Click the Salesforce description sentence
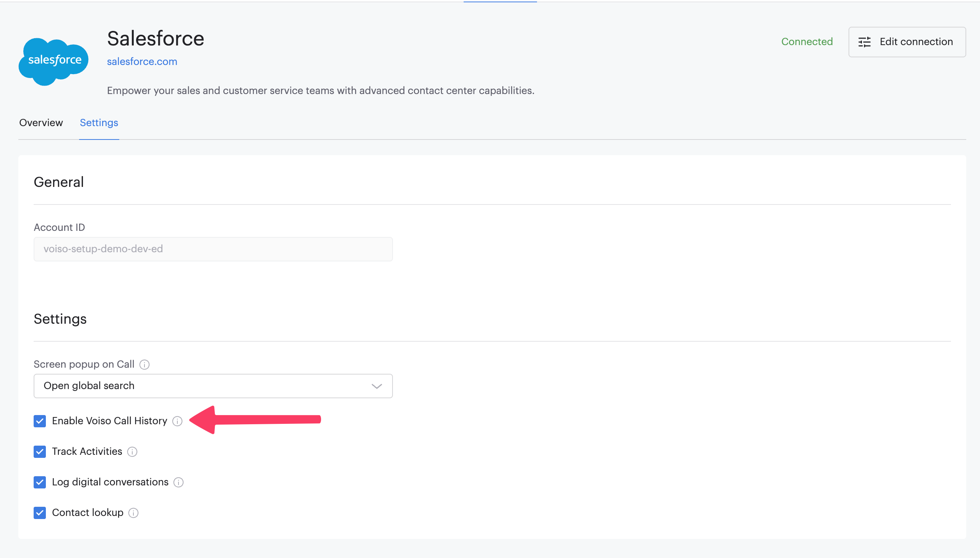The image size is (980, 558). click(321, 91)
